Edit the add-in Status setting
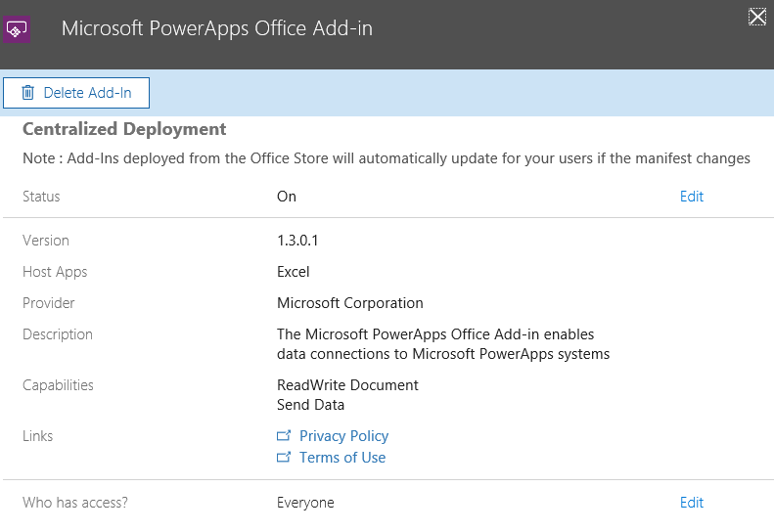Image resolution: width=774 pixels, height=532 pixels. point(691,197)
